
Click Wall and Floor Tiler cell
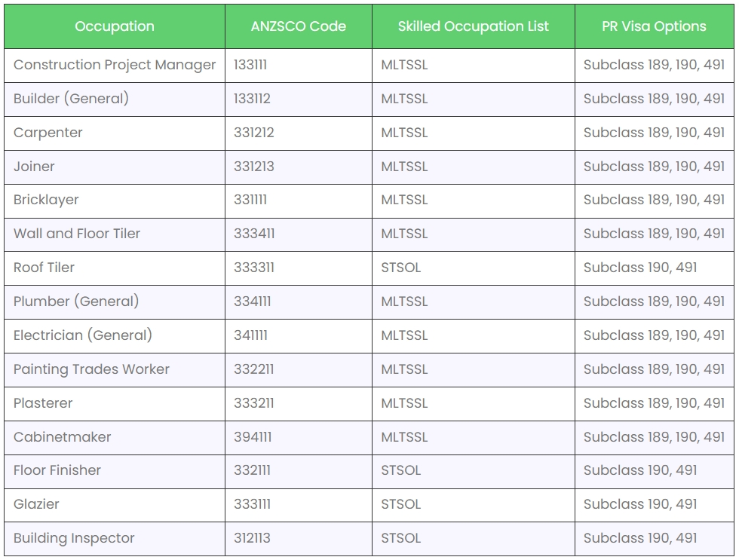point(77,234)
